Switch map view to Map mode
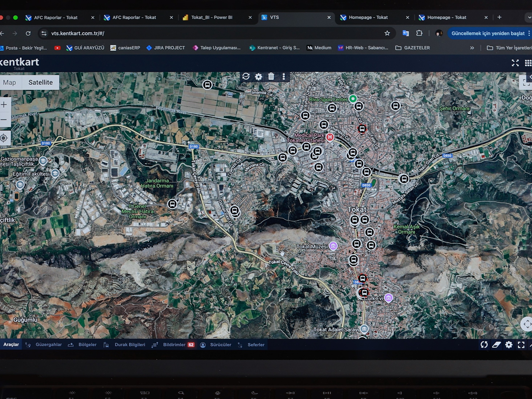The width and height of the screenshot is (532, 399). click(10, 82)
